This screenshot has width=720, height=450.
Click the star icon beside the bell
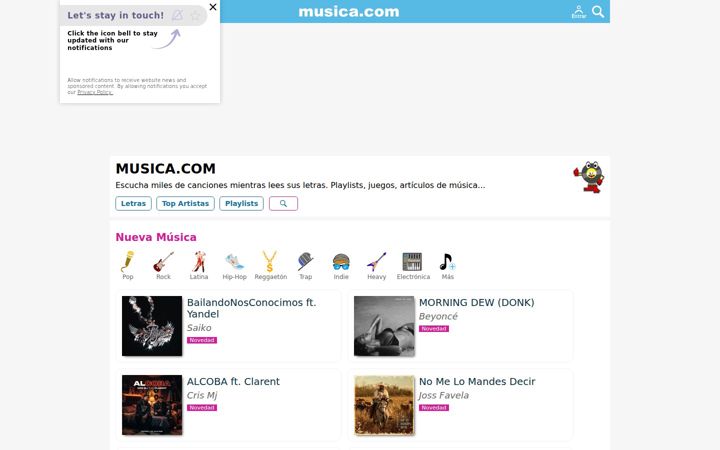195,16
